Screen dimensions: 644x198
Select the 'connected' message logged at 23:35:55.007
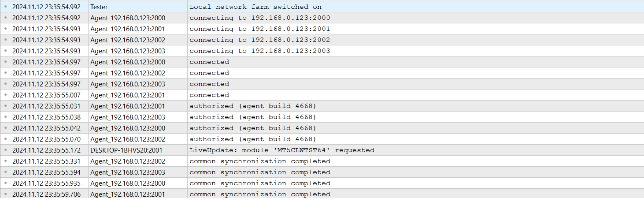tap(209, 95)
